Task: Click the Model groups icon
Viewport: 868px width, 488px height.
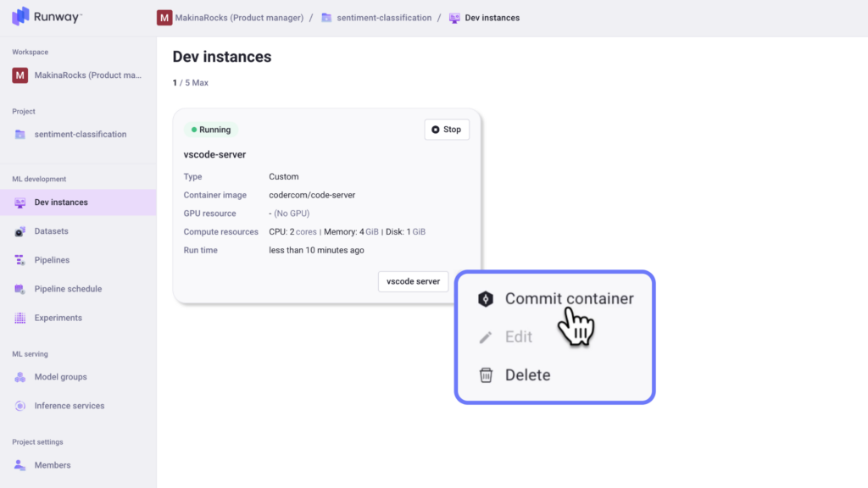Action: [x=20, y=377]
